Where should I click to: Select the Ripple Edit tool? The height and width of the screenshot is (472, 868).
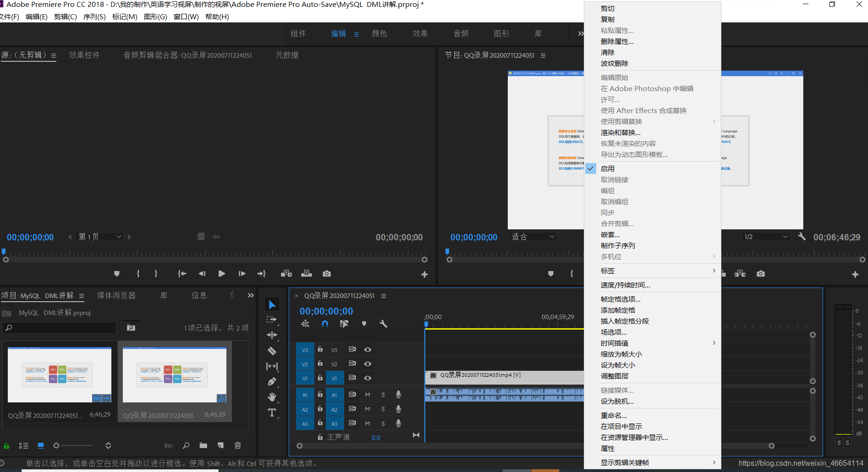(x=272, y=335)
